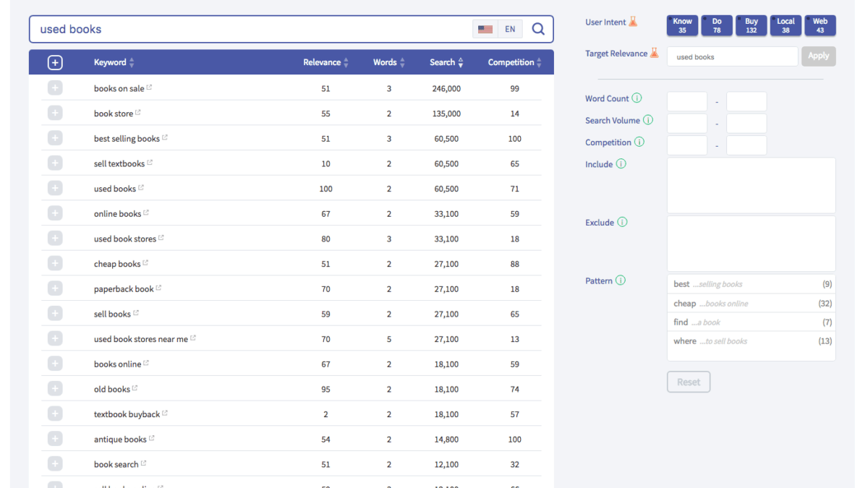Add the 'books online' keyword with plus
Viewport: 868px width, 488px height.
tap(55, 364)
